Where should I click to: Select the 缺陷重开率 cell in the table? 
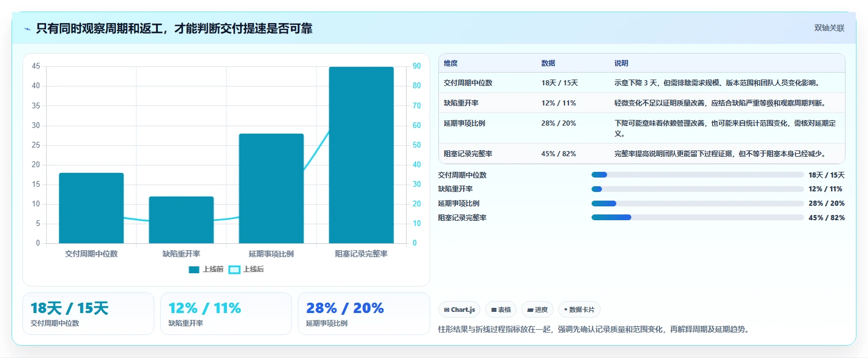pos(461,103)
